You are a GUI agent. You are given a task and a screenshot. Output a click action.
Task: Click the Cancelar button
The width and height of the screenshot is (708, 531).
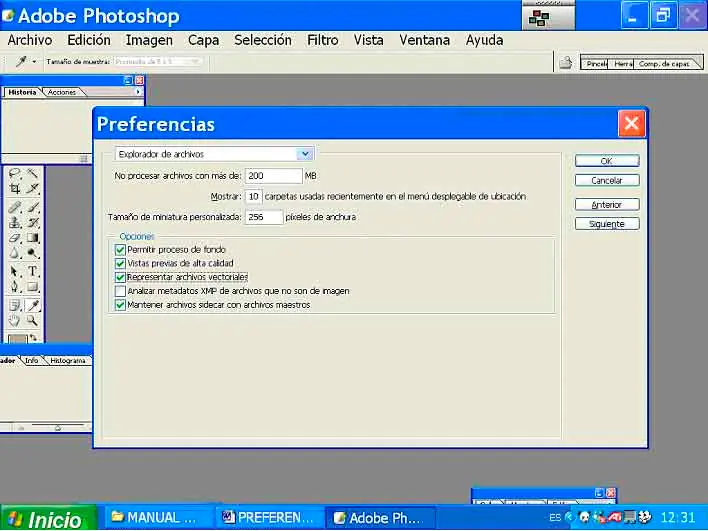tap(607, 180)
